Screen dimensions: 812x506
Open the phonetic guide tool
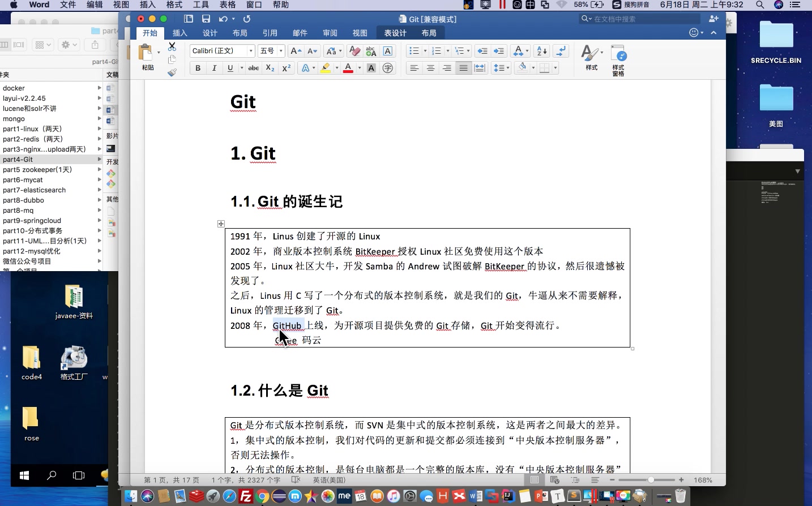point(371,51)
